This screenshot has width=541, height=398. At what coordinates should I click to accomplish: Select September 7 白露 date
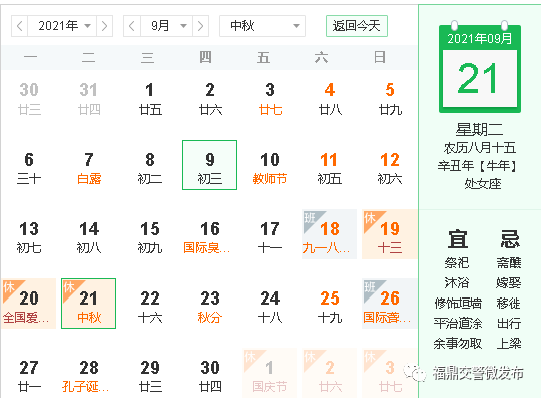coord(89,168)
